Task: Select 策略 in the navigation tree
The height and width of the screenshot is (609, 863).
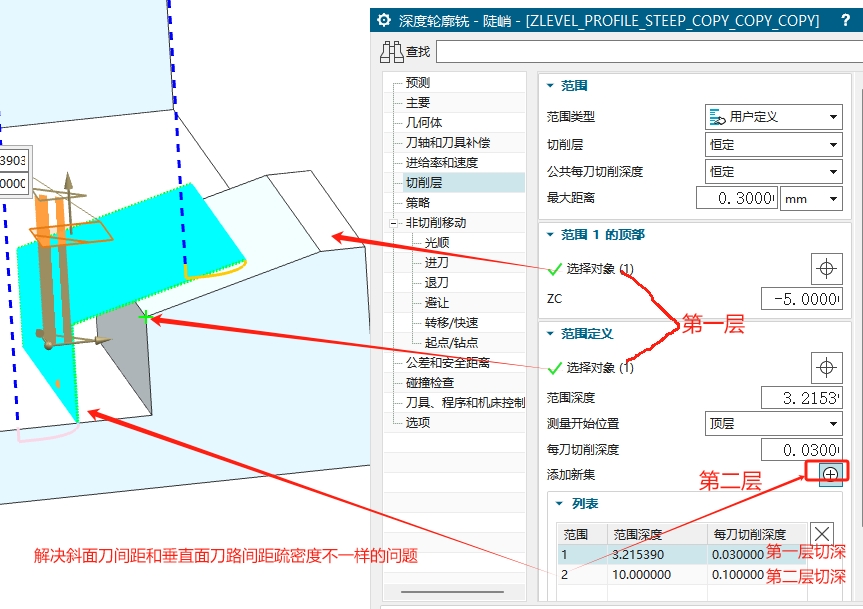Action: pyautogui.click(x=418, y=203)
